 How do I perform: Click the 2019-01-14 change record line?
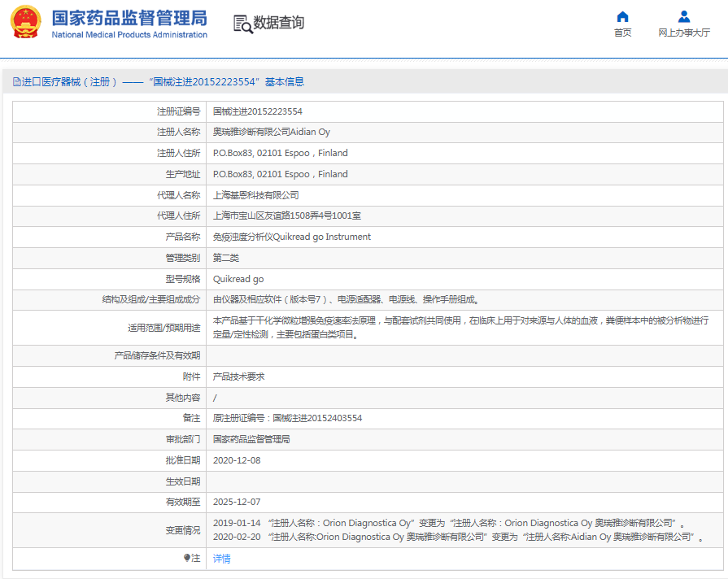(448, 523)
